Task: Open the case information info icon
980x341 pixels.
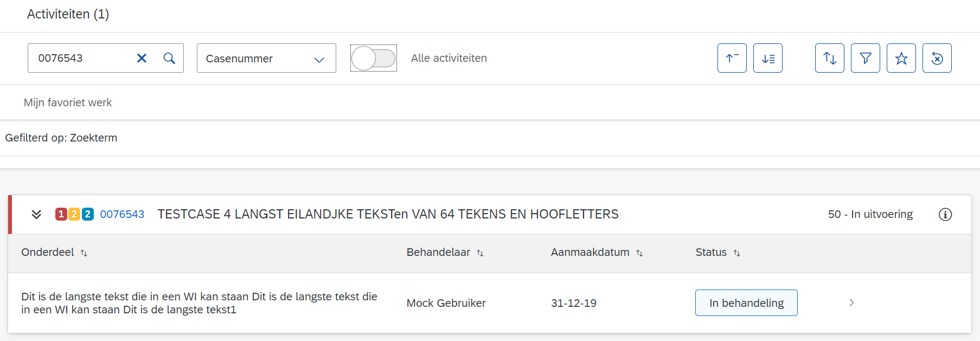Action: (945, 214)
